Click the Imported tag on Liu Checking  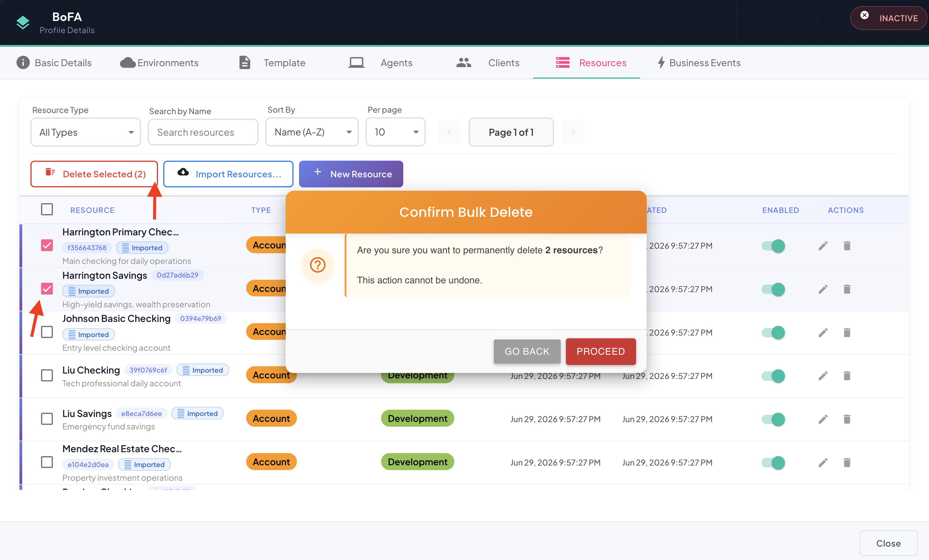202,370
